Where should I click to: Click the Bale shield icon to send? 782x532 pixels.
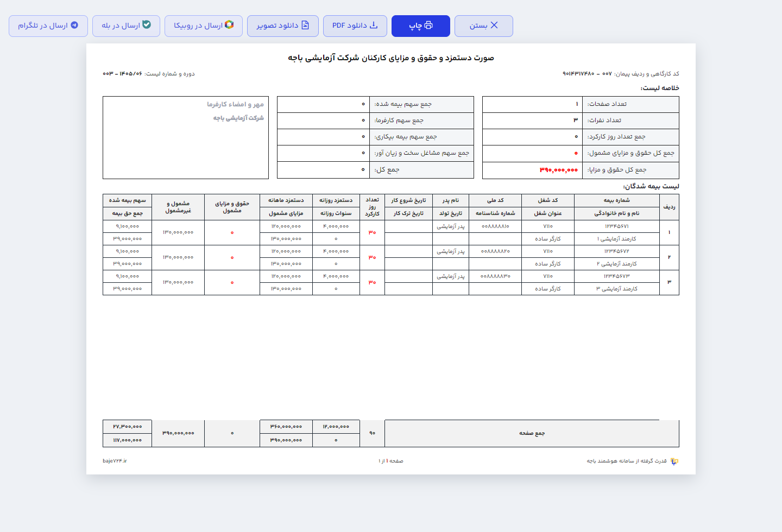coord(147,25)
